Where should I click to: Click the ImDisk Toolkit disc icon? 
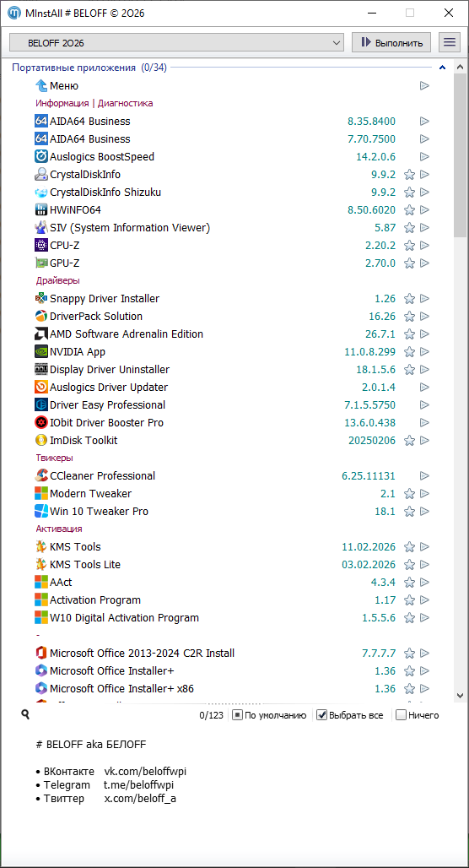(x=41, y=440)
